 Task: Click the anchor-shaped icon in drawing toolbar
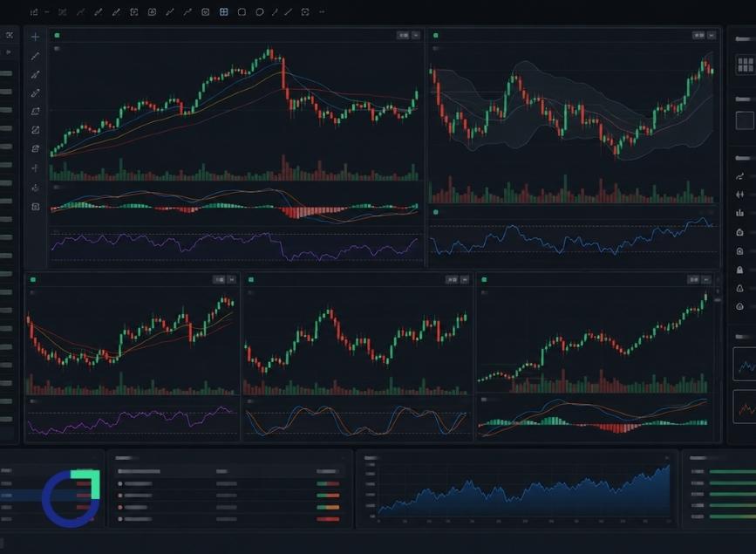click(x=35, y=188)
